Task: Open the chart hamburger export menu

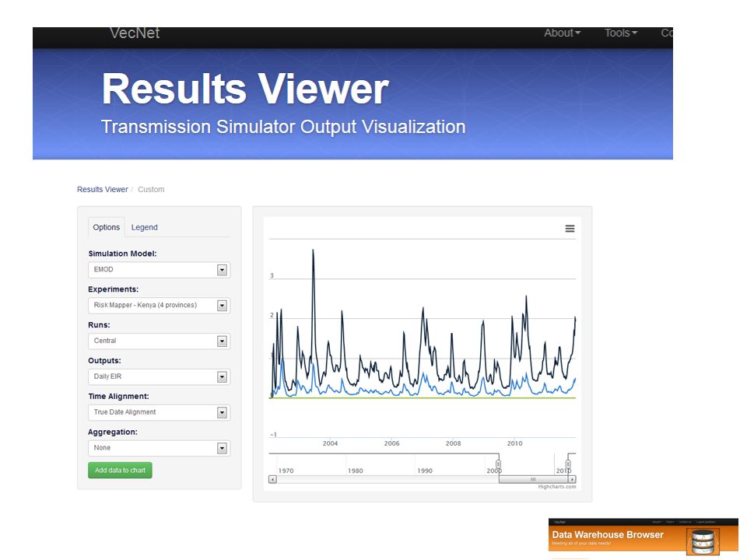Action: click(570, 229)
